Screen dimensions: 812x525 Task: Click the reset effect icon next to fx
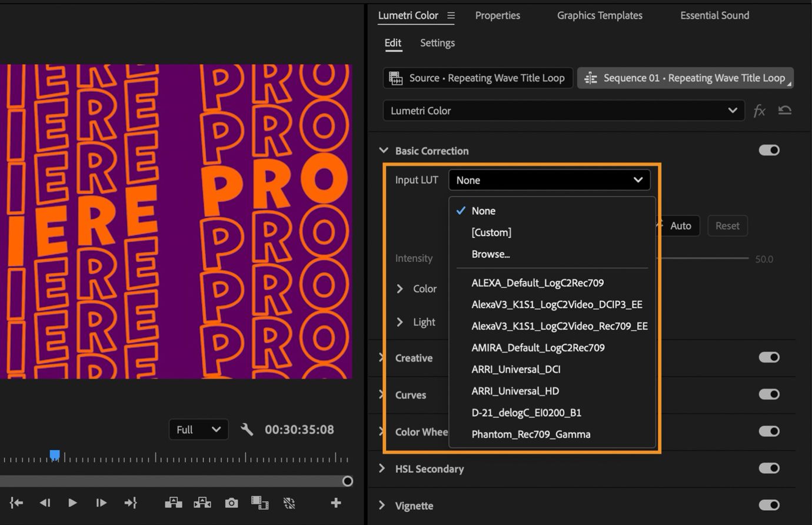click(785, 111)
